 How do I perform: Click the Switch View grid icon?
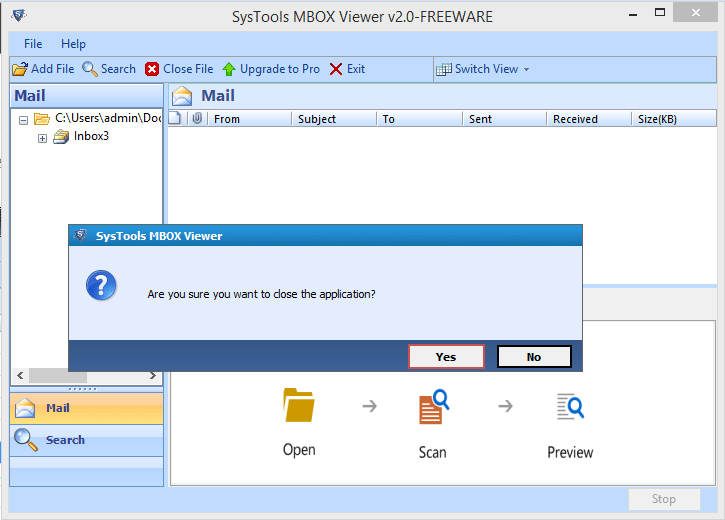pos(444,69)
